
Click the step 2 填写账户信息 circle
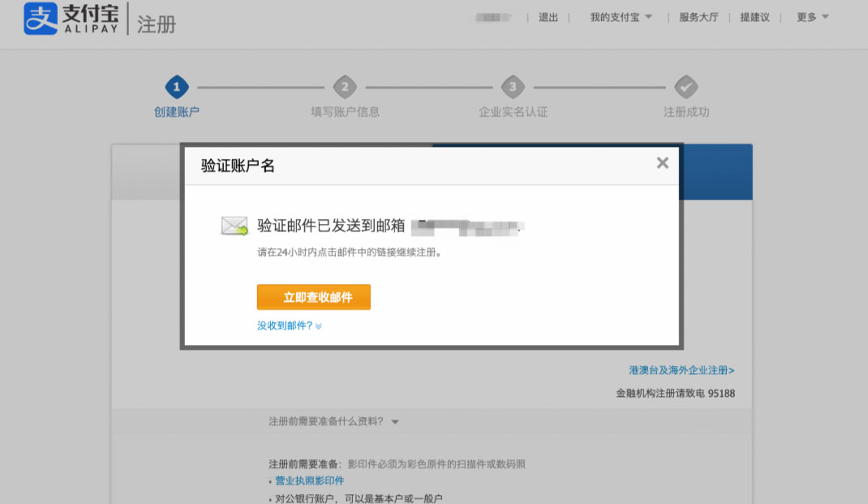tap(345, 87)
